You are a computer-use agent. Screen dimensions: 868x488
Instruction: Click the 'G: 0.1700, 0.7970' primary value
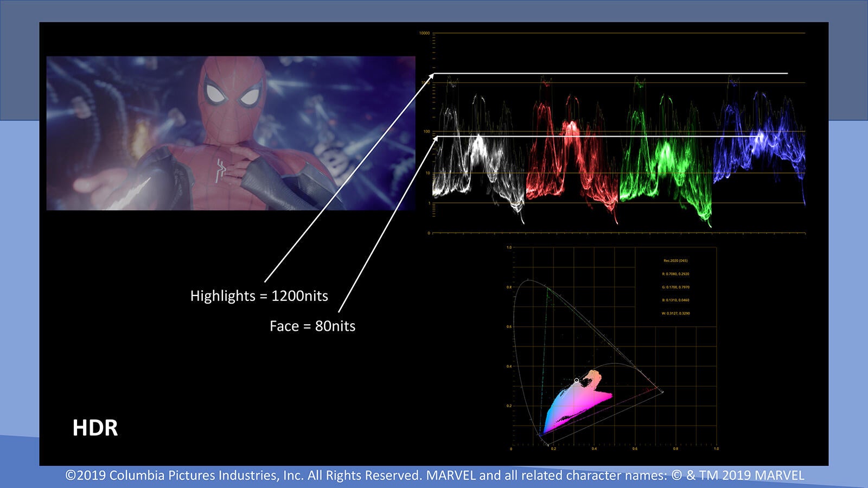coord(675,287)
